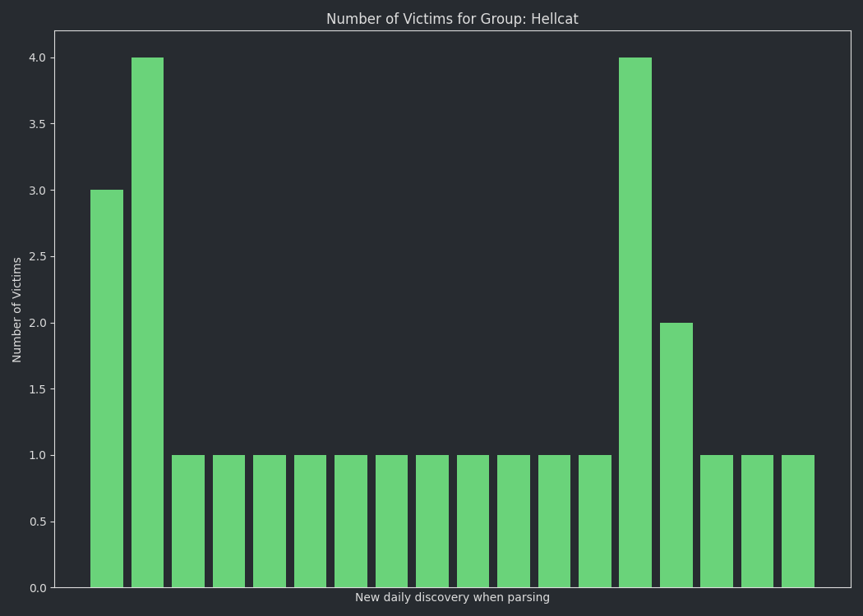Viewport: 863px width, 616px height.
Task: Click the "New daily discovery when parsing" x-axis label
Action: 452,597
